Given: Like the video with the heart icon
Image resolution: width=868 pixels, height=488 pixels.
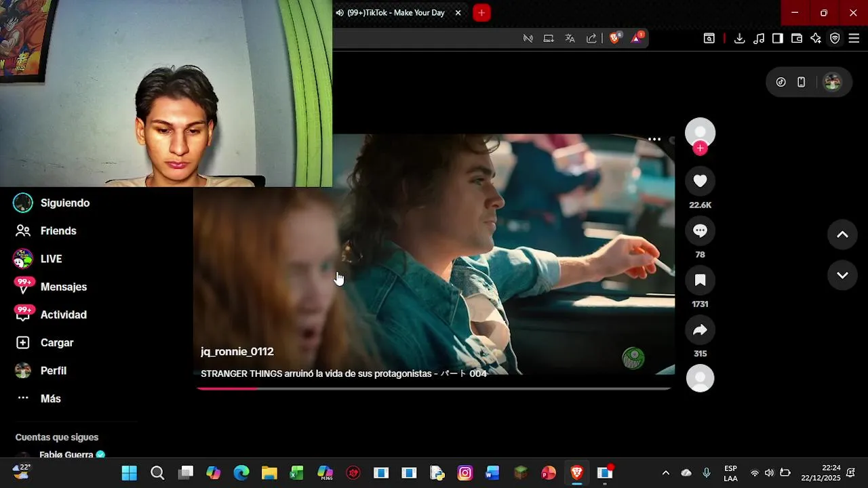Looking at the screenshot, I should coord(700,181).
